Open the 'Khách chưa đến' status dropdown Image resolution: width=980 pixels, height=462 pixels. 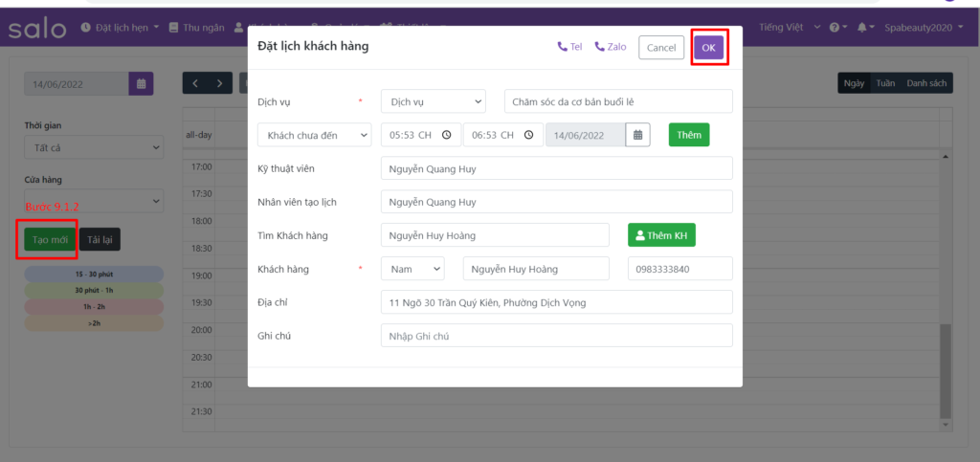point(314,135)
